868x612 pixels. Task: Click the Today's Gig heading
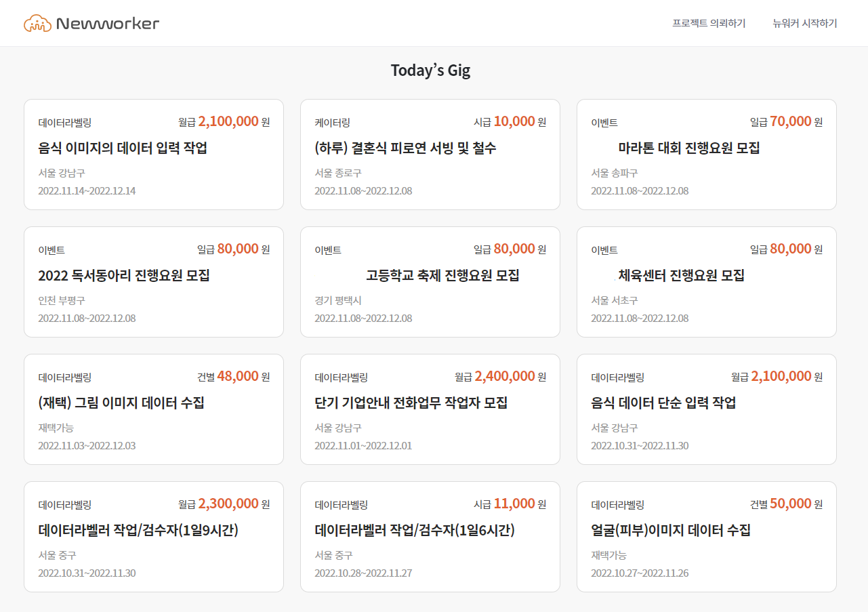(x=430, y=70)
